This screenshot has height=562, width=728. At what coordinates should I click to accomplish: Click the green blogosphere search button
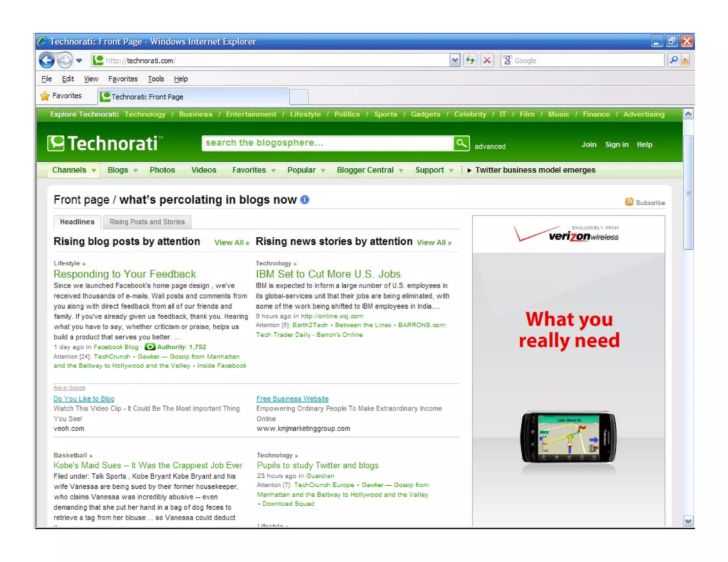click(x=461, y=143)
